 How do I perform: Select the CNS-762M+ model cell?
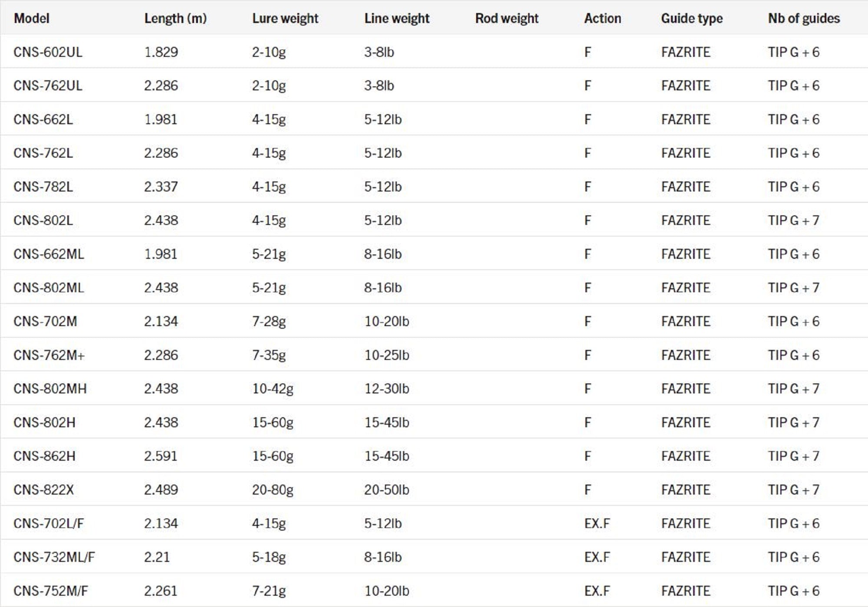tap(49, 355)
